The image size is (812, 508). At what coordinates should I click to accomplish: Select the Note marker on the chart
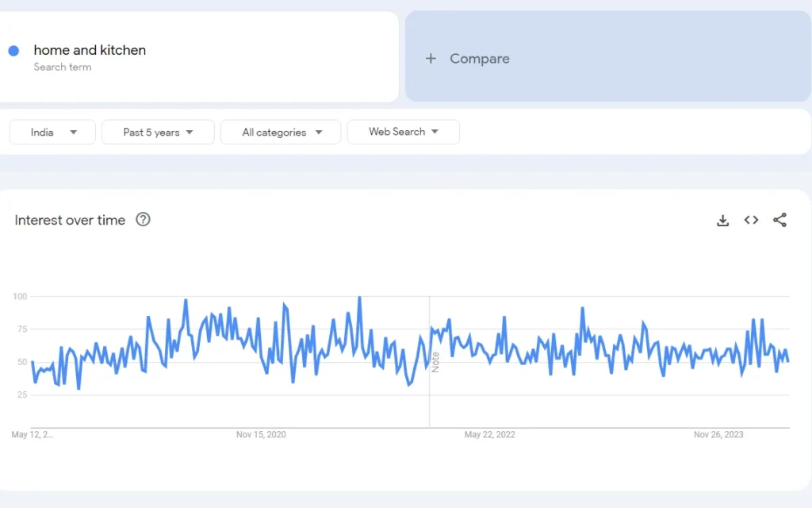click(x=435, y=362)
